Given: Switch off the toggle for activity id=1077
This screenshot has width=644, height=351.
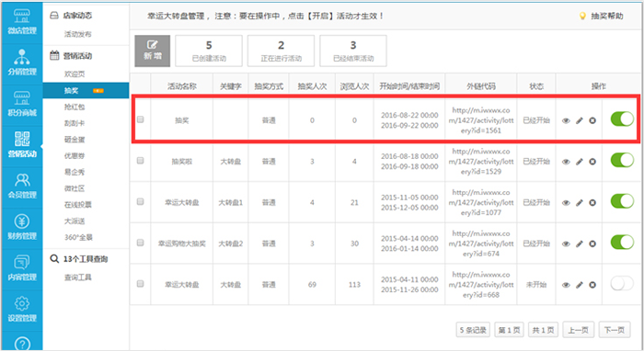Looking at the screenshot, I should coord(622,201).
